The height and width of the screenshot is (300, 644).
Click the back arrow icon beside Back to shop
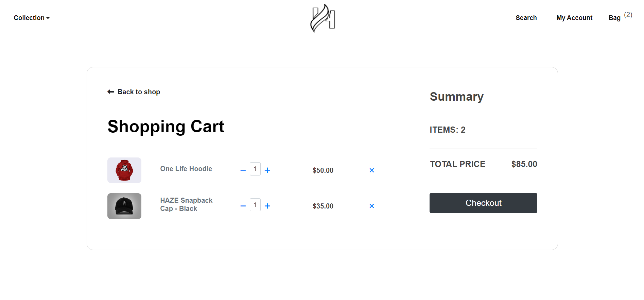tap(110, 91)
